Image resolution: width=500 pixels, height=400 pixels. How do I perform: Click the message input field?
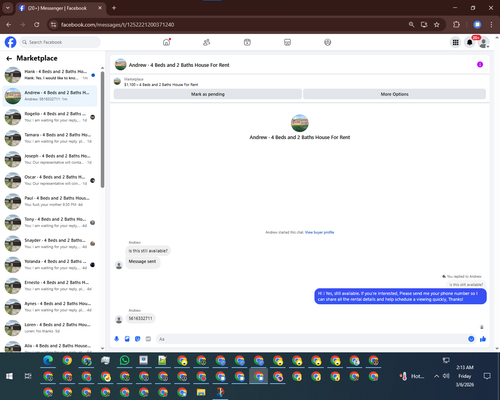tap(312, 339)
